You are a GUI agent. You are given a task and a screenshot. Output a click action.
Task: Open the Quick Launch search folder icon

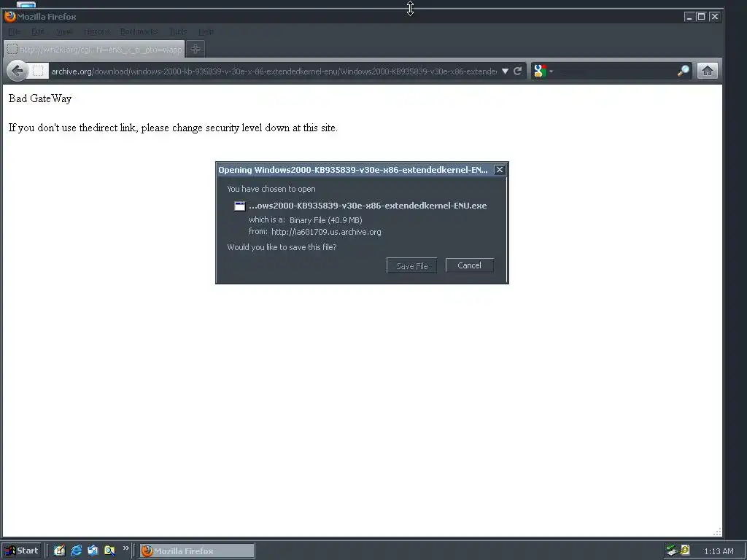pyautogui.click(x=109, y=551)
